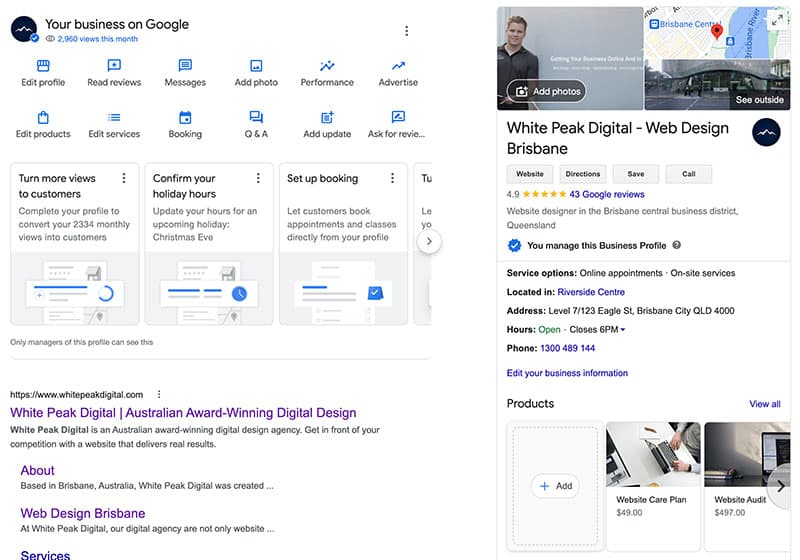Open the Read reviews icon
The width and height of the screenshot is (800, 560).
[114, 65]
